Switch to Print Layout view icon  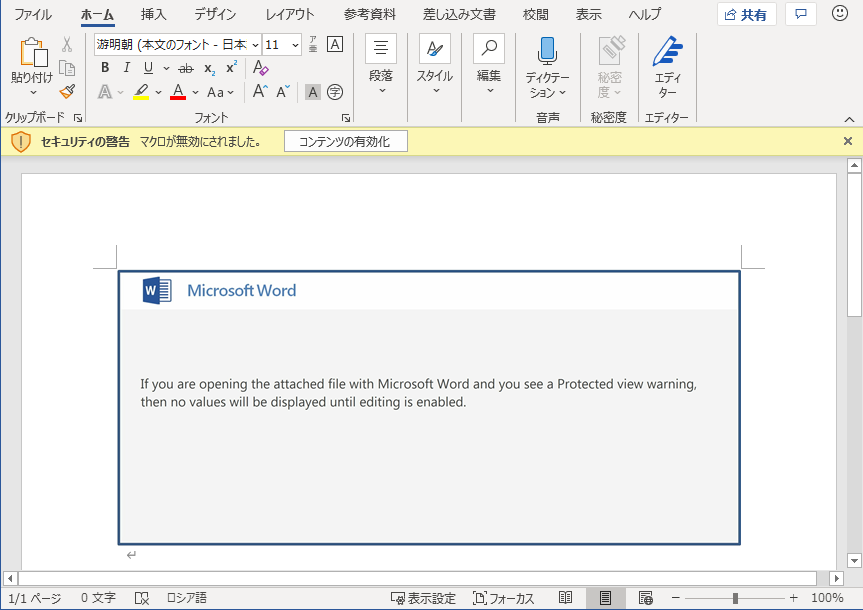point(605,598)
